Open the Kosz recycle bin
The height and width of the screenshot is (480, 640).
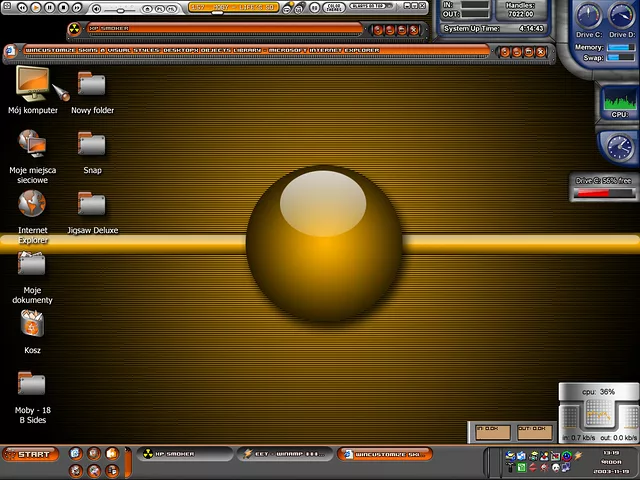click(32, 324)
